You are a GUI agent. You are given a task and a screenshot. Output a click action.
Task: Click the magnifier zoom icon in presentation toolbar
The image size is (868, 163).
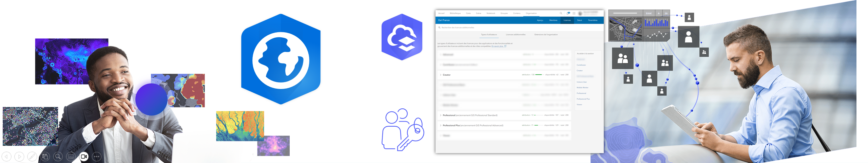[58, 157]
